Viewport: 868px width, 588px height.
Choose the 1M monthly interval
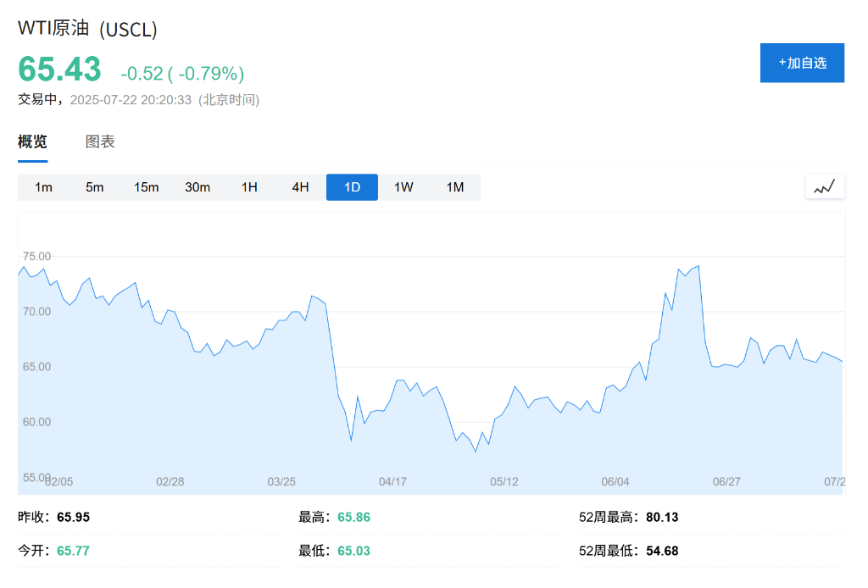(x=455, y=187)
